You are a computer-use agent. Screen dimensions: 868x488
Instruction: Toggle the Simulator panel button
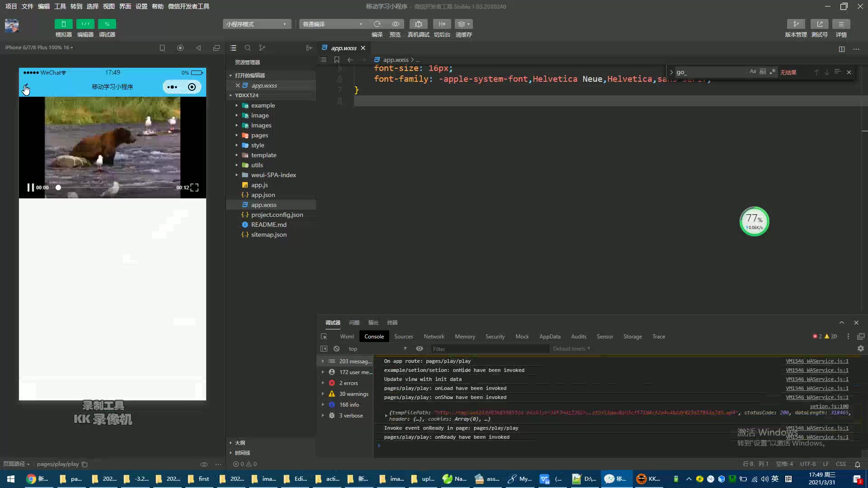[x=63, y=24]
